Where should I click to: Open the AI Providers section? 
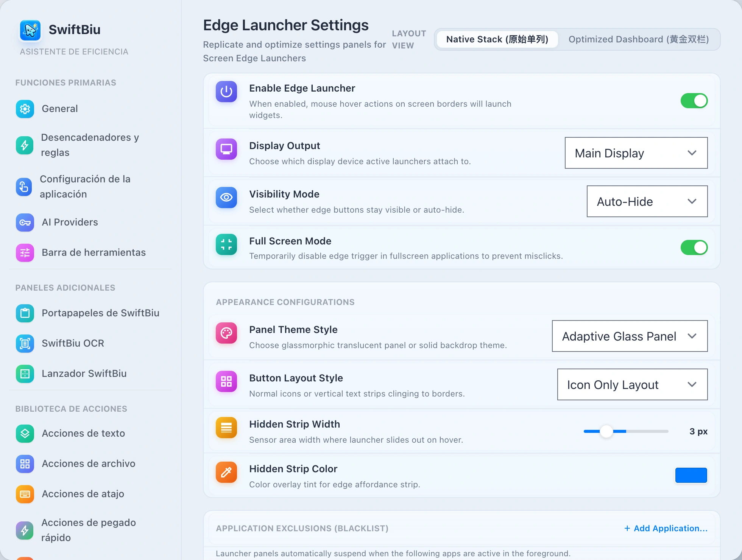point(91,222)
